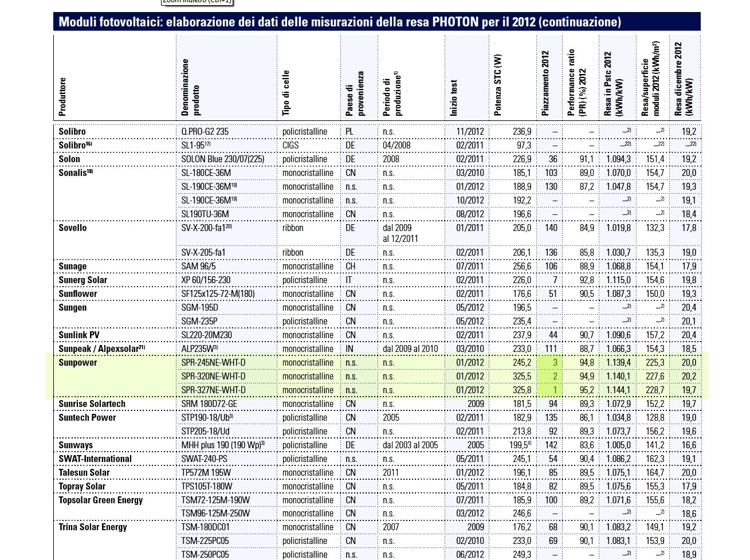Screen dimensions: 750x560
Task: Select product XP 60/156-230
Action: pos(206,280)
